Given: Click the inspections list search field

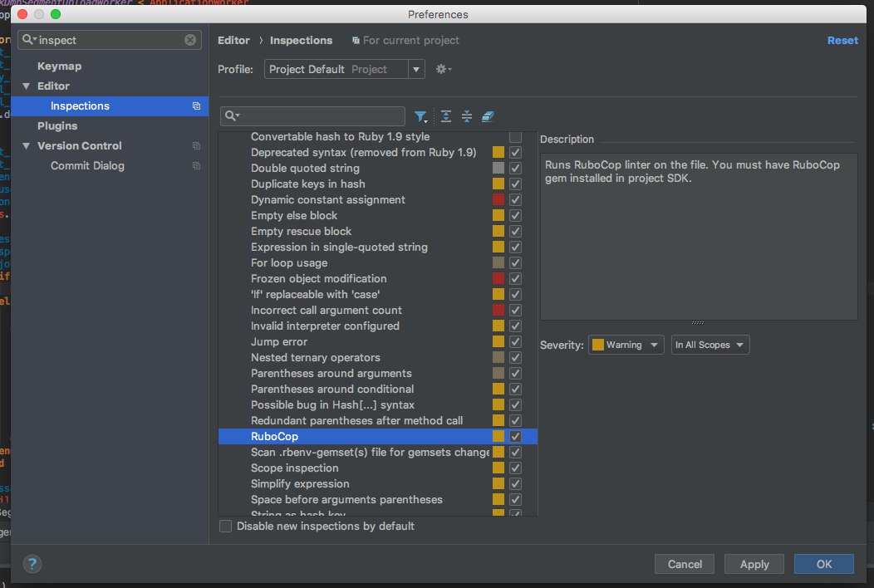Looking at the screenshot, I should [x=320, y=116].
